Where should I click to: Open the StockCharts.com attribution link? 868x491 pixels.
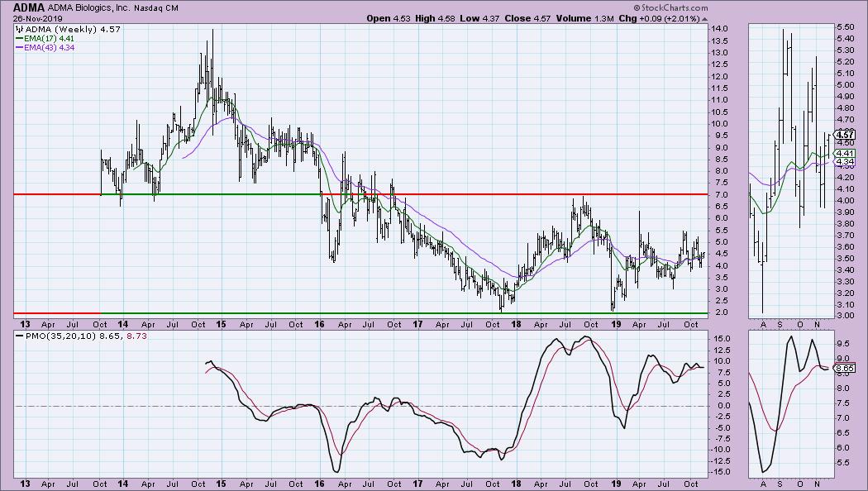click(x=675, y=7)
